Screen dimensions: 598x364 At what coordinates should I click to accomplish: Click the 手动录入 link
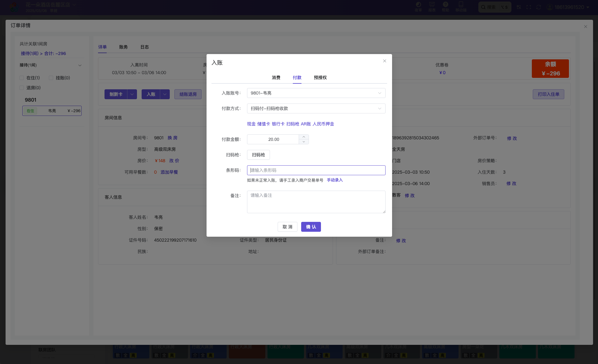[x=335, y=180]
